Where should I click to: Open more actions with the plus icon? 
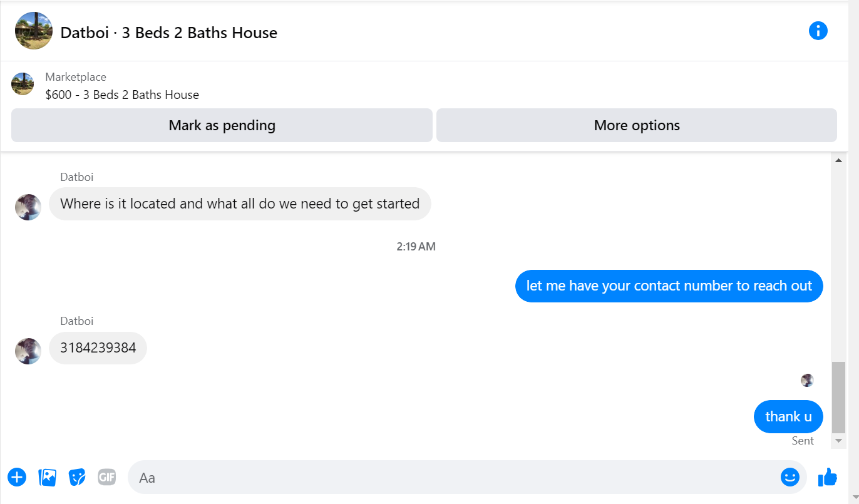(x=17, y=477)
